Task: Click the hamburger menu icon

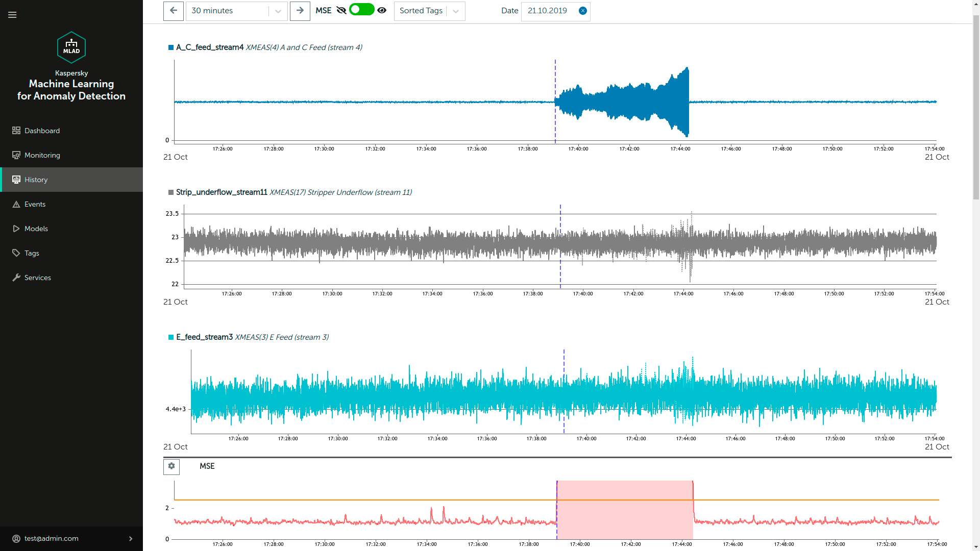Action: (x=12, y=15)
